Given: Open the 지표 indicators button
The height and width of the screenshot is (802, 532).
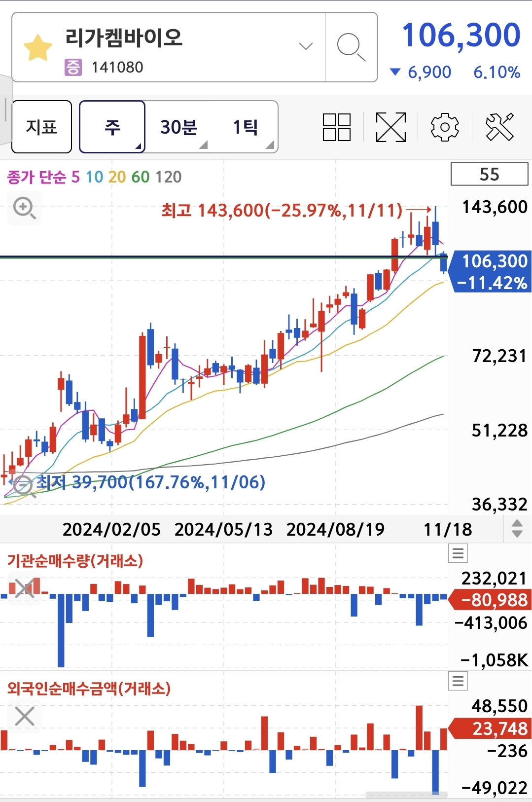Looking at the screenshot, I should pyautogui.click(x=42, y=127).
